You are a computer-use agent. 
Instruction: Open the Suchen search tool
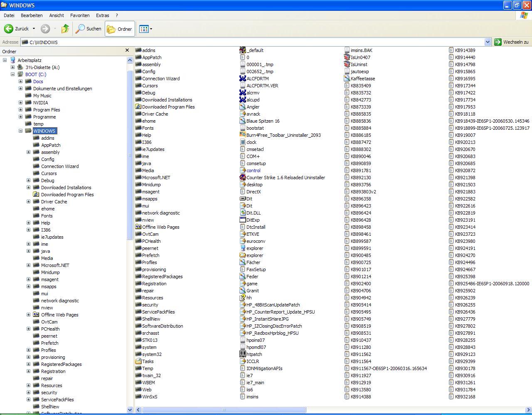89,29
